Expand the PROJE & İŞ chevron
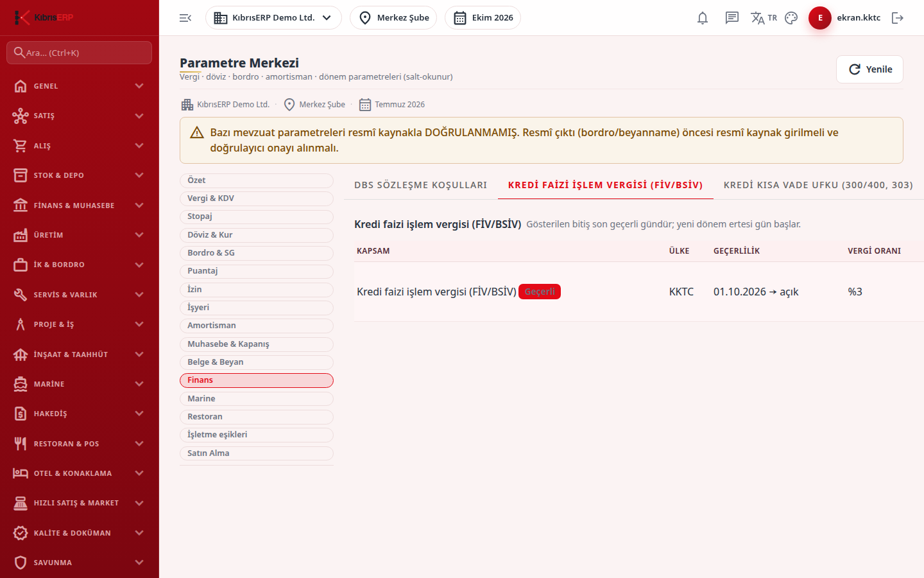Image resolution: width=924 pixels, height=578 pixels. pyautogui.click(x=139, y=324)
